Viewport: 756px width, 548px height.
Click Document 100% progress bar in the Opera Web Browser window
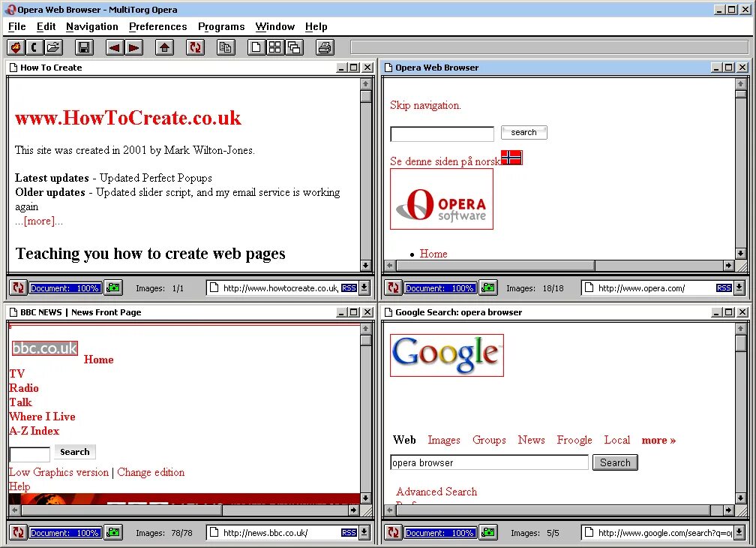click(x=440, y=288)
